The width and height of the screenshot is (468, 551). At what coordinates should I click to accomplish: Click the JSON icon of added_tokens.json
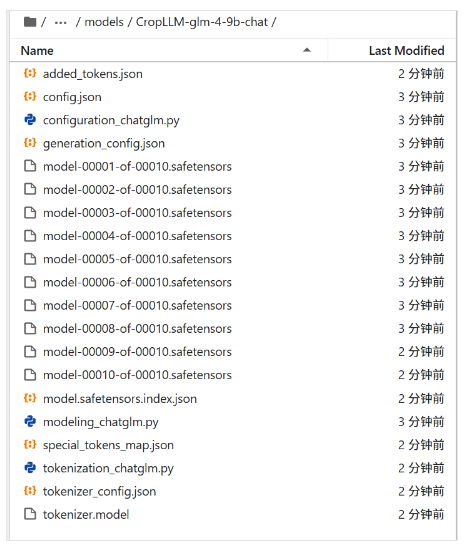click(x=30, y=73)
